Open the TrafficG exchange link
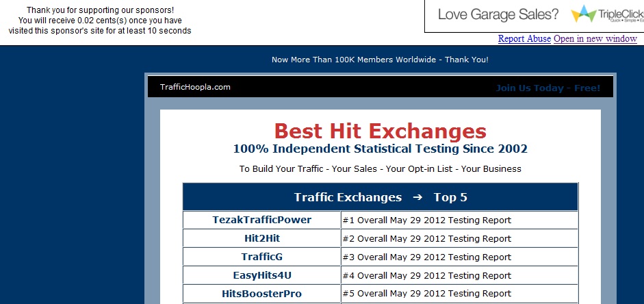The width and height of the screenshot is (644, 304). (x=261, y=257)
